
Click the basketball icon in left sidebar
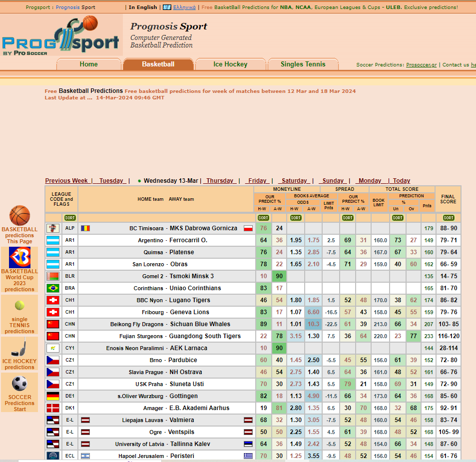click(x=19, y=215)
